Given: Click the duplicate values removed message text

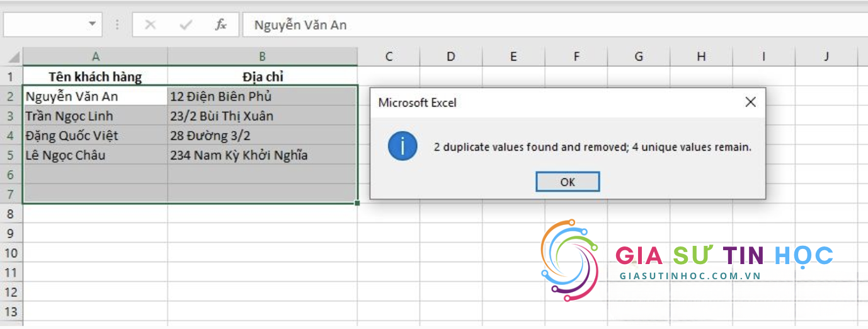Looking at the screenshot, I should click(x=593, y=147).
